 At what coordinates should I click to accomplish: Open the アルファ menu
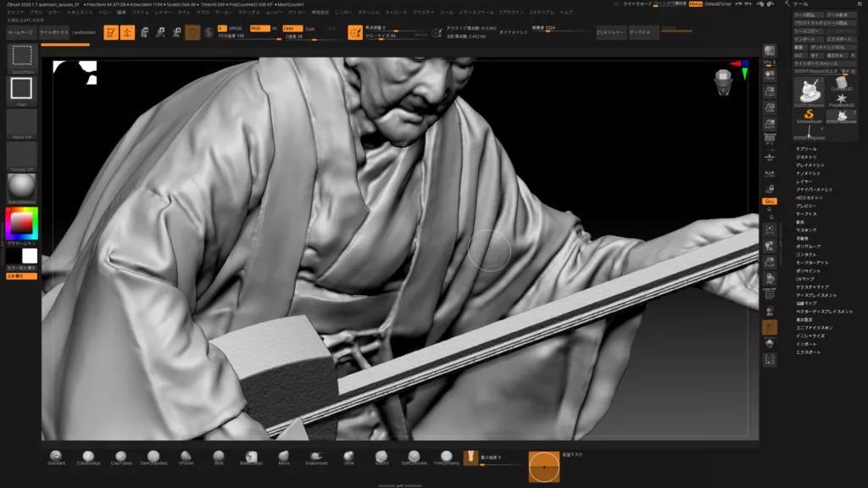(x=15, y=12)
